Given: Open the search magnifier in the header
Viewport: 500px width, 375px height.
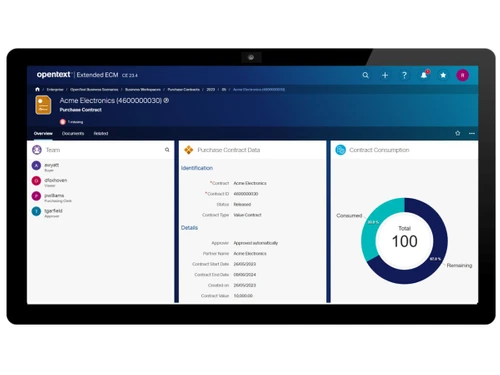Looking at the screenshot, I should pos(365,75).
